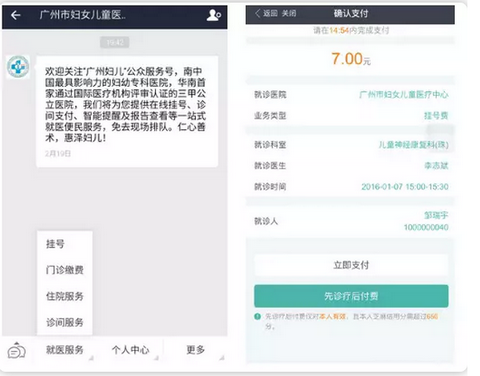The image size is (480, 376).
Task: Tap the 就诊医生 label
Action: click(270, 166)
